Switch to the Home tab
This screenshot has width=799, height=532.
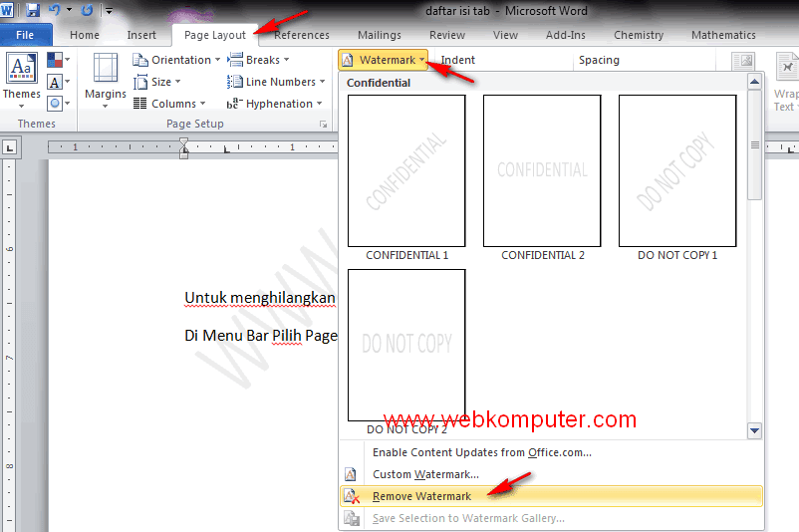point(85,35)
